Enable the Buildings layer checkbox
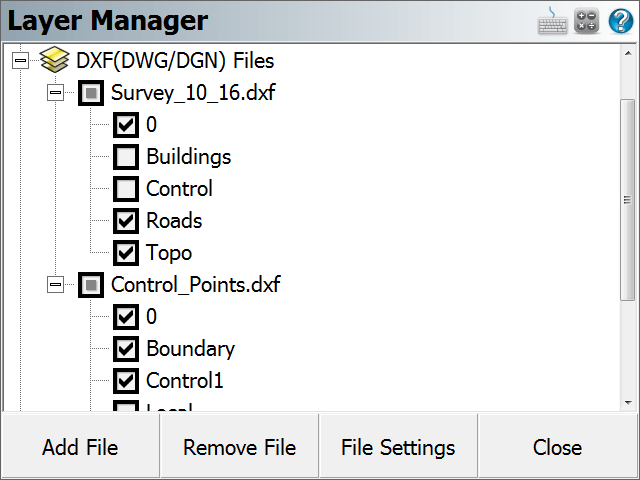This screenshot has width=640, height=480. (126, 157)
